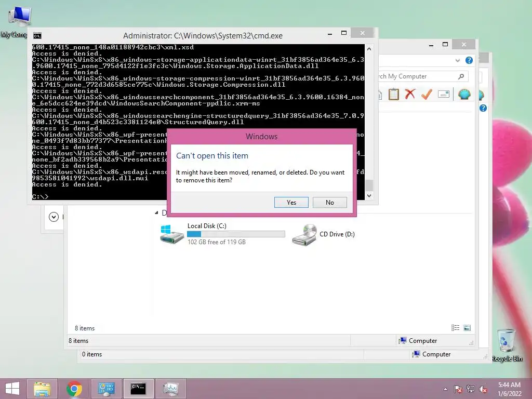Switch to large icons view

tap(467, 328)
